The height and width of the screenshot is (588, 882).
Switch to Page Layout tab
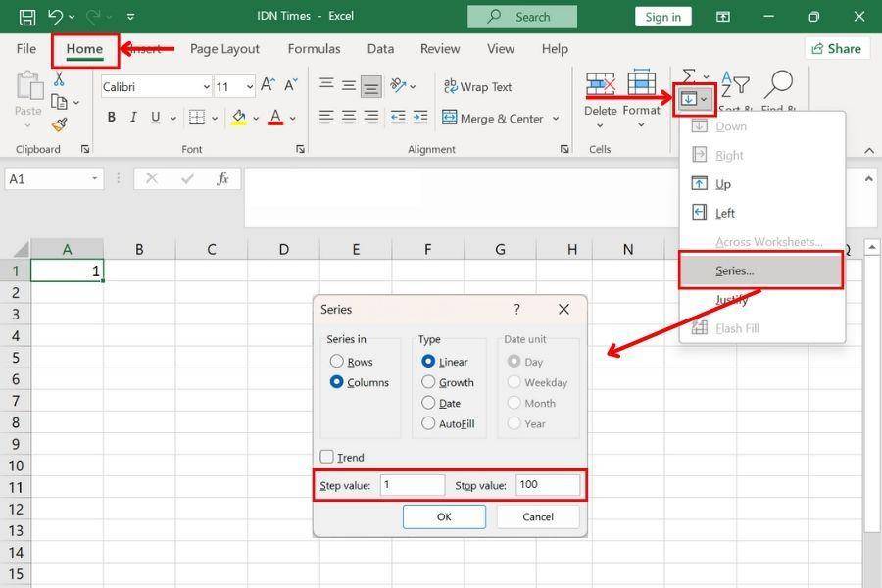[x=224, y=49]
